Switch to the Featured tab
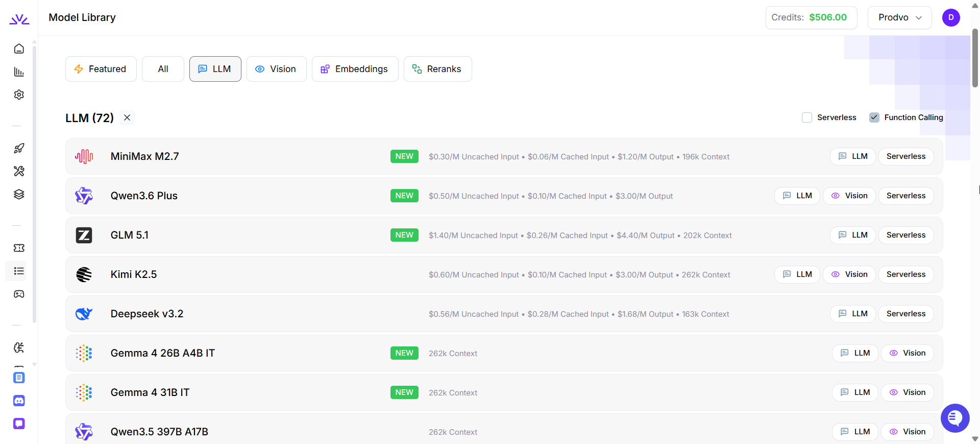 [101, 69]
